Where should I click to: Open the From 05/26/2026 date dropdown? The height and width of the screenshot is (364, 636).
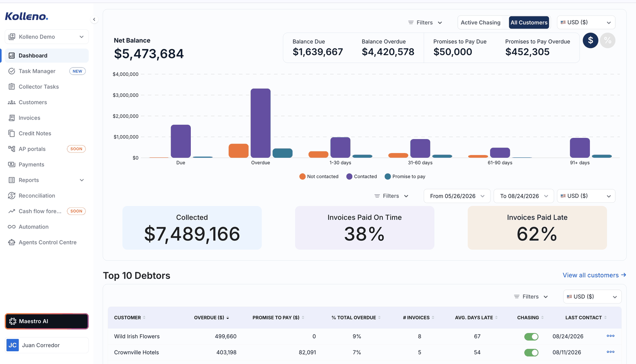[x=457, y=196]
